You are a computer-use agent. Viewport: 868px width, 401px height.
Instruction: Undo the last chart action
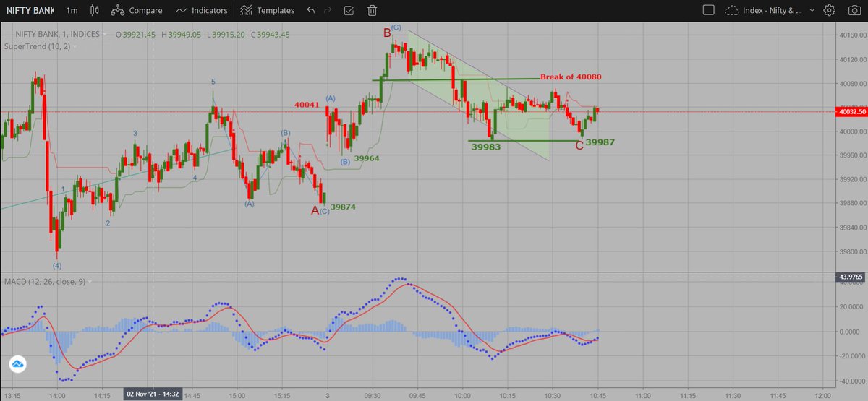click(x=311, y=10)
